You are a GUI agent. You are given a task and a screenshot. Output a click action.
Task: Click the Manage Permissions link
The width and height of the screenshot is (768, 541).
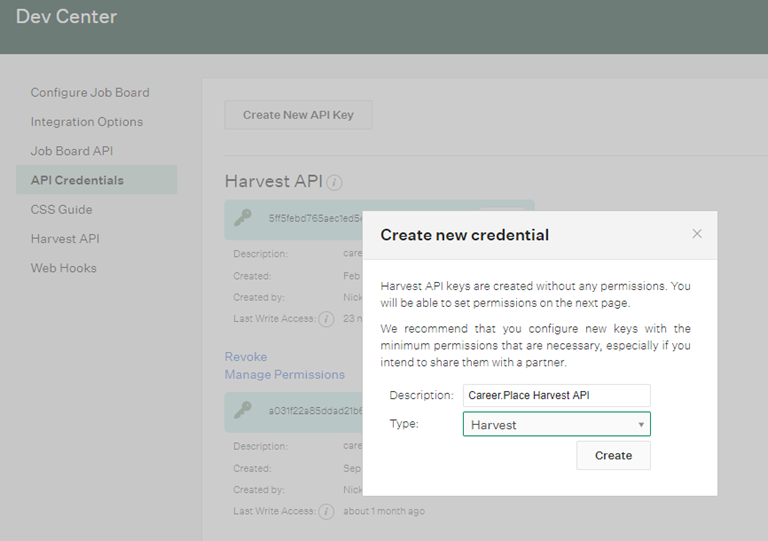coord(285,375)
